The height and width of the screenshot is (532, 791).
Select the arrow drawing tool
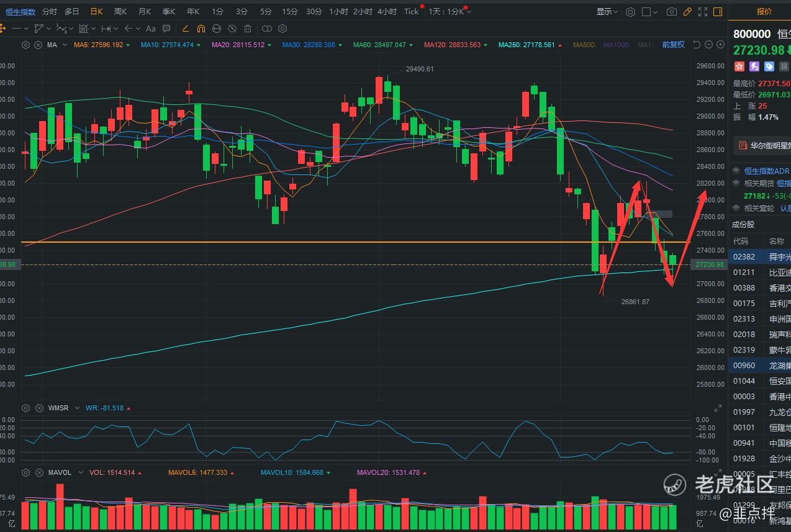[x=129, y=29]
